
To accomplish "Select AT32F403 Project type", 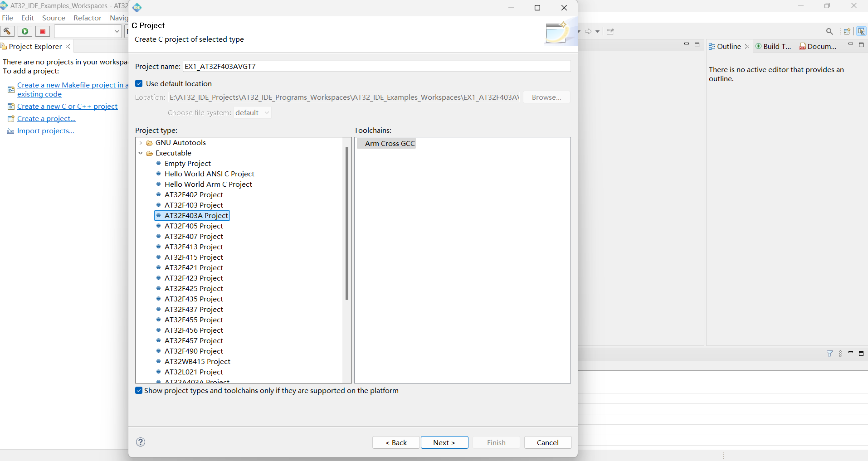I will [x=194, y=205].
